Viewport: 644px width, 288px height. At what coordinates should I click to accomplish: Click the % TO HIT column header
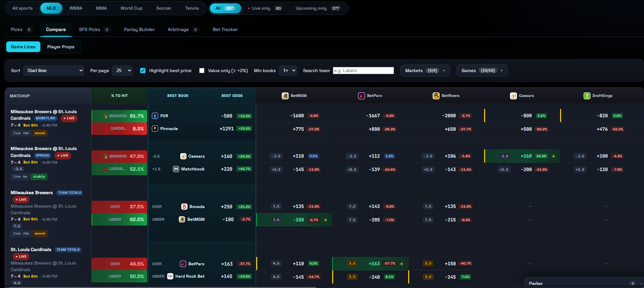[119, 96]
